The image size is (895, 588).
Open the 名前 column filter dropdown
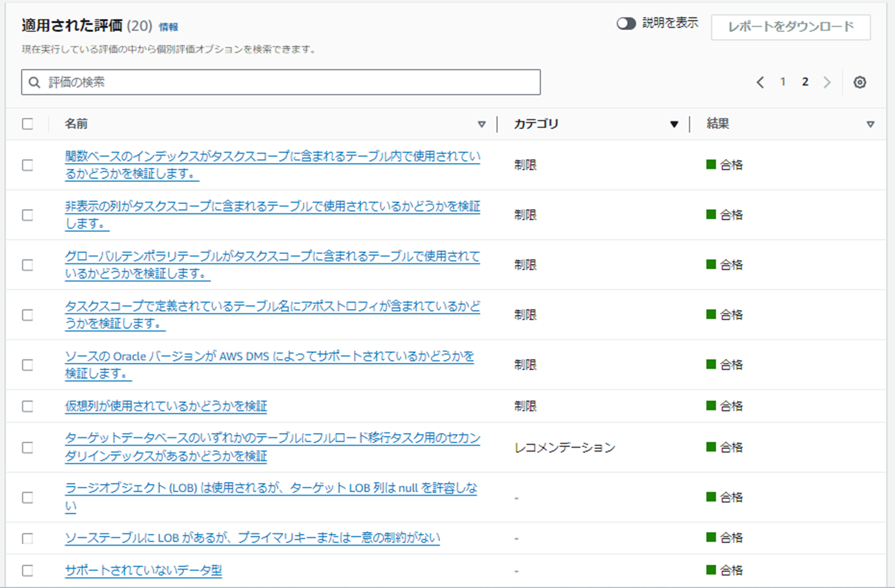pos(482,124)
